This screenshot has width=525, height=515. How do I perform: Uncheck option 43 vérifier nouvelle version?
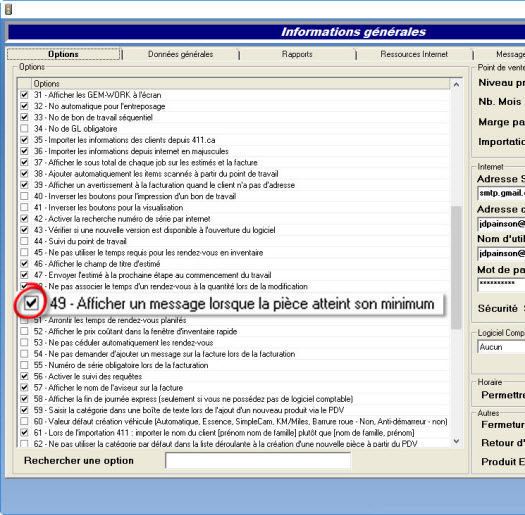[24, 230]
